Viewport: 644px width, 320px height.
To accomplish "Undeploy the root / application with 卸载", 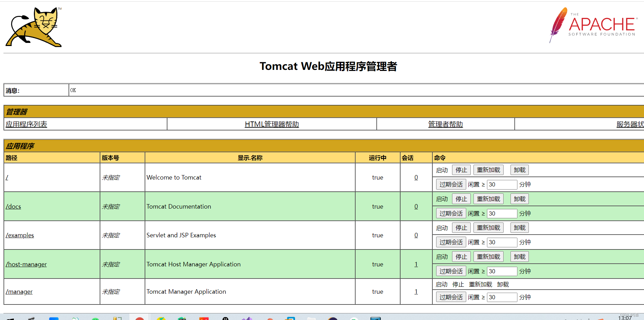I will click(519, 170).
